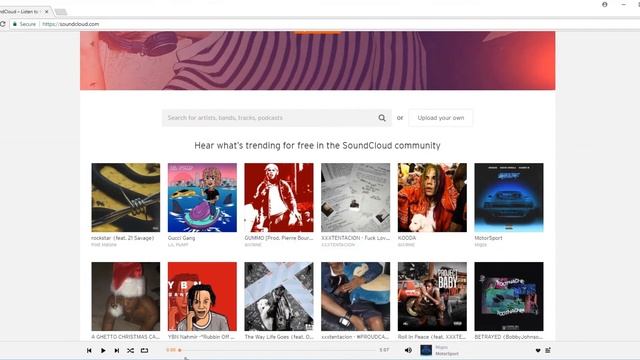The image size is (640, 360).
Task: Click the BETRAYED (BobbyJohnso... title text
Action: tap(509, 337)
